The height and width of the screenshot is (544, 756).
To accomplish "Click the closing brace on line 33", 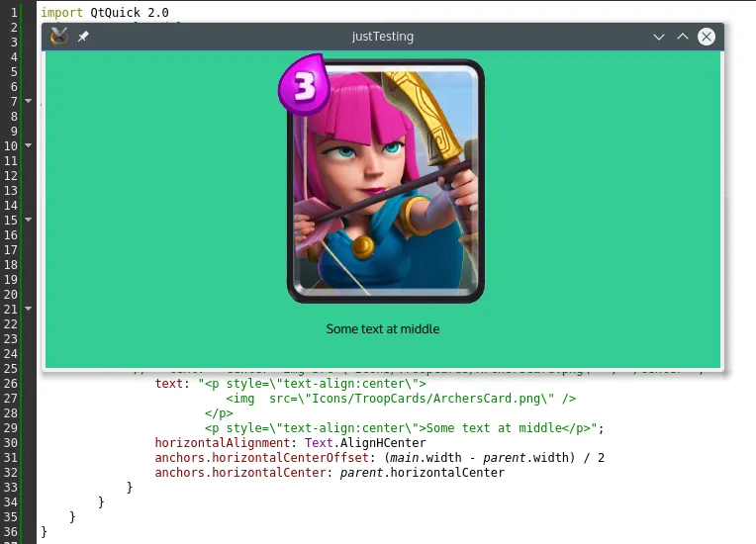I will (x=130, y=488).
